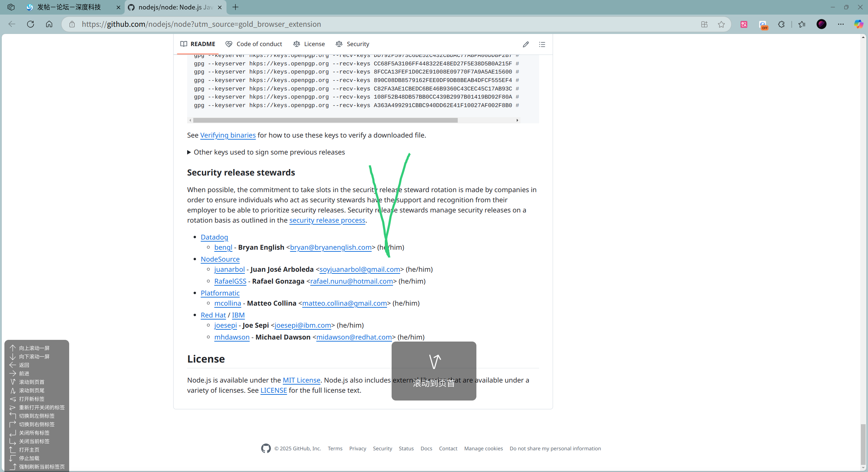Open the README outline list icon

tap(542, 44)
